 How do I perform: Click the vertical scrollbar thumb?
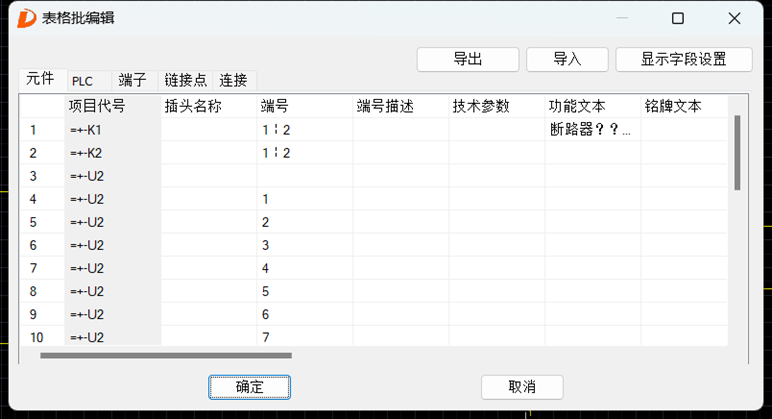pos(737,153)
